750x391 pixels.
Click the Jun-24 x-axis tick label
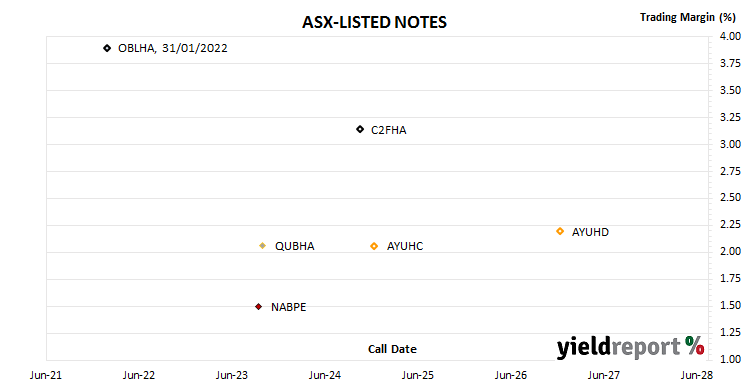coord(325,375)
